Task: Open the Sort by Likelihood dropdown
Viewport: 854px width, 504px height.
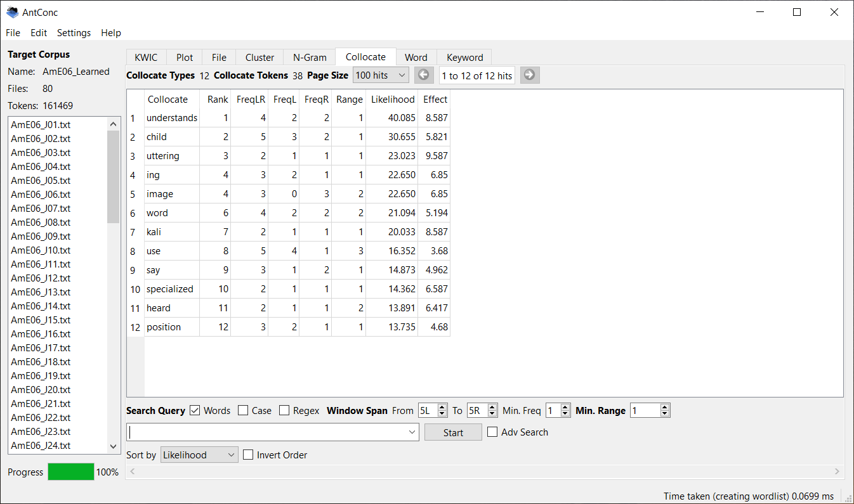Action: (x=199, y=455)
